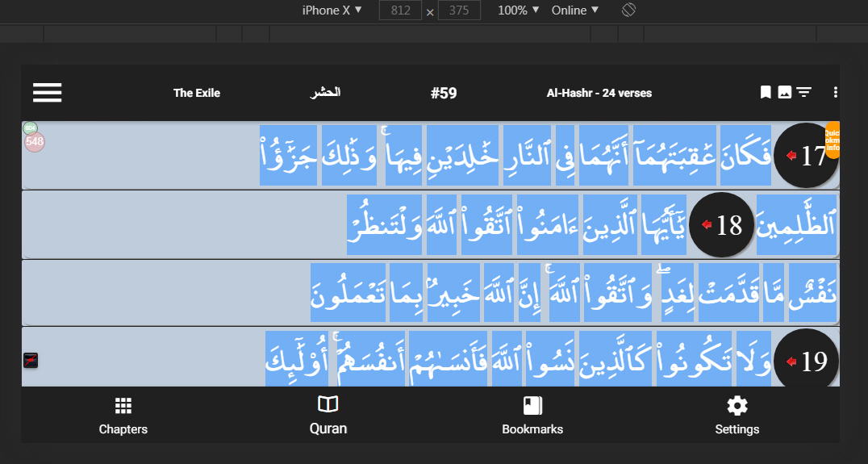Open the 100% zoom dropdown
The image size is (868, 464).
[518, 10]
